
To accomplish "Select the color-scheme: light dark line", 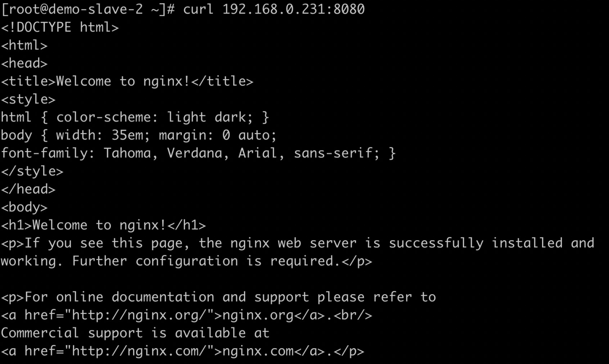I will click(x=135, y=118).
